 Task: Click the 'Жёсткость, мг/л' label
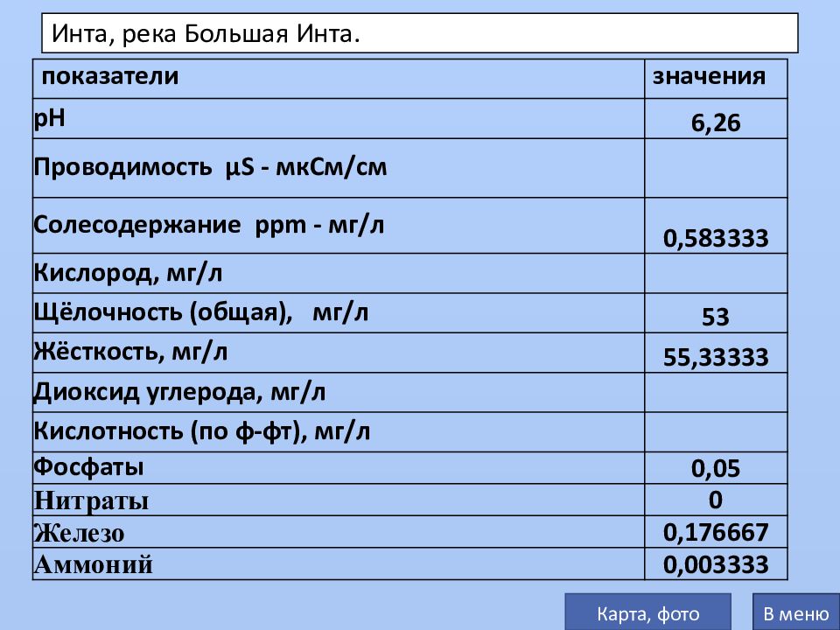point(130,352)
